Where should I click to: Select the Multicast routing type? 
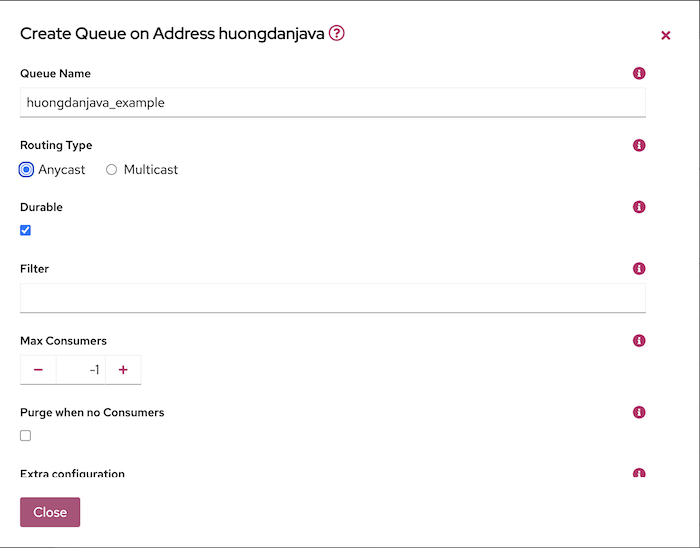pyautogui.click(x=112, y=170)
